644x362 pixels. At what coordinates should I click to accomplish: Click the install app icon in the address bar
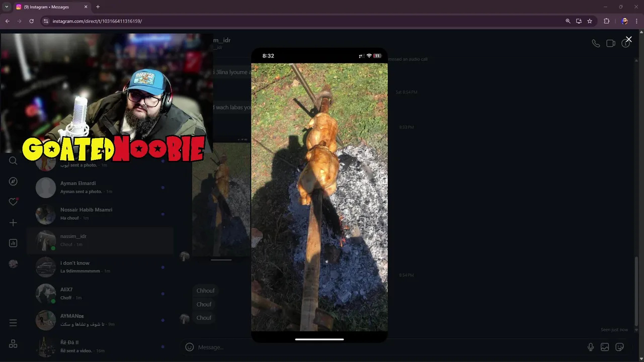[x=579, y=21]
